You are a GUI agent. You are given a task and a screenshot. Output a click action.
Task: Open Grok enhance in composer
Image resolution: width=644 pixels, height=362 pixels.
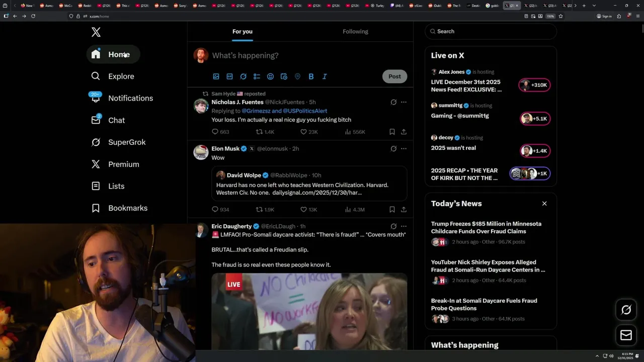243,76
